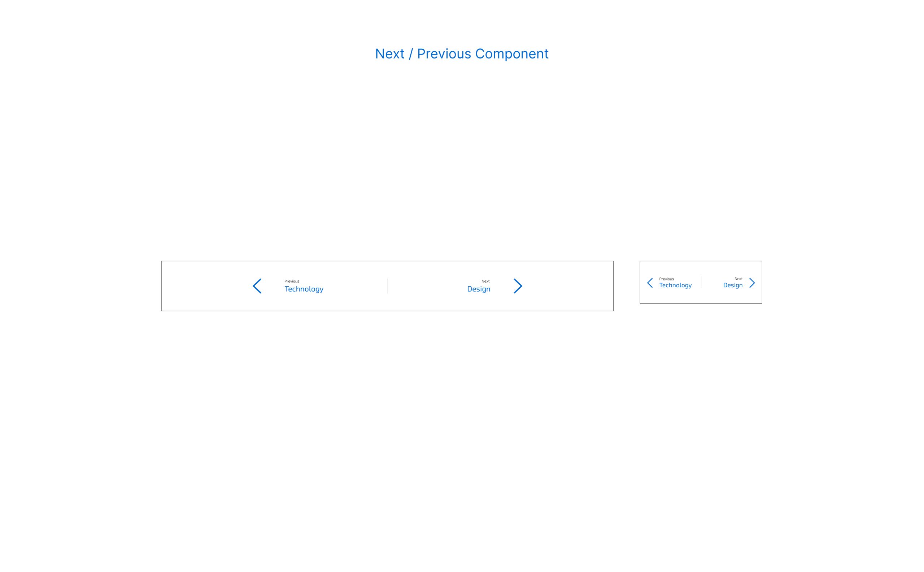Image resolution: width=924 pixels, height=572 pixels.
Task: Open the Design link in the wide component
Action: click(x=479, y=289)
